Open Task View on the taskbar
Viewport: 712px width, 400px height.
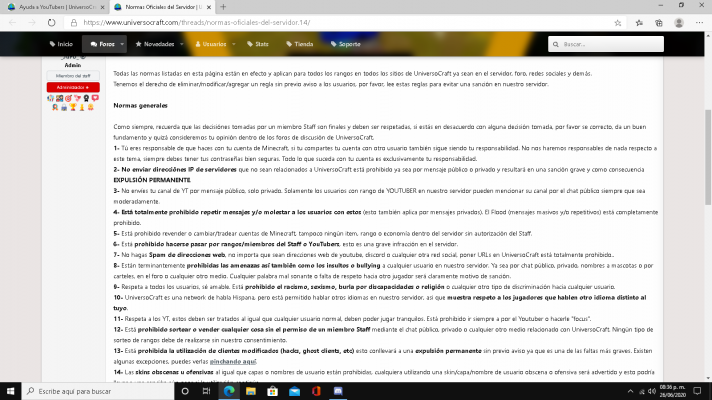(206, 391)
